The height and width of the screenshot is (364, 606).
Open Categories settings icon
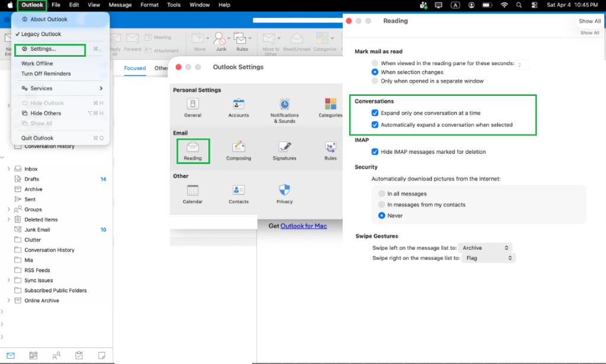[330, 104]
